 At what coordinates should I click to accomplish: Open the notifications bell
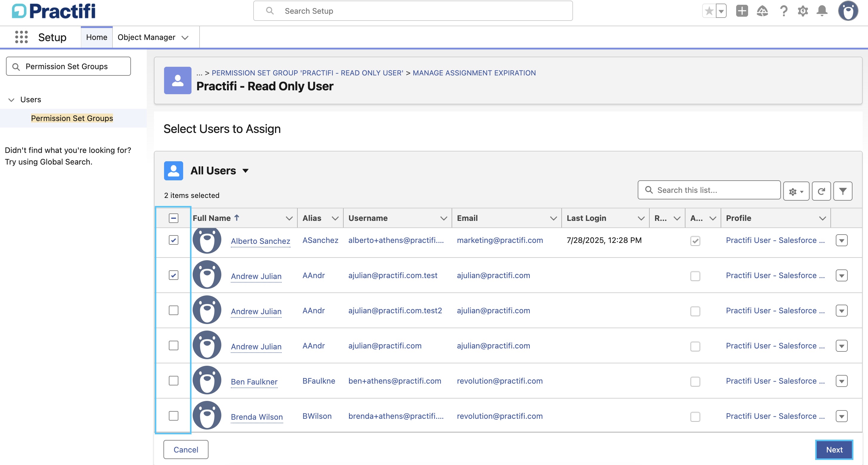pos(822,11)
